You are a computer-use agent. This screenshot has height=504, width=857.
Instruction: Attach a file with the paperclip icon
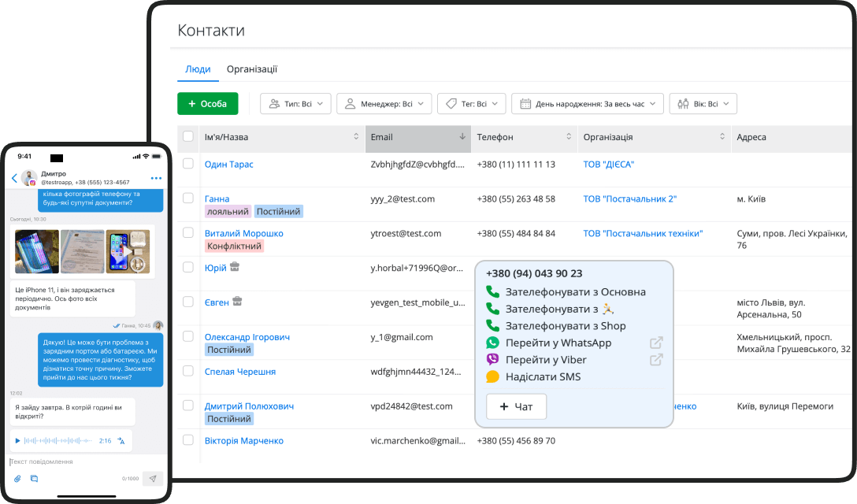click(17, 479)
